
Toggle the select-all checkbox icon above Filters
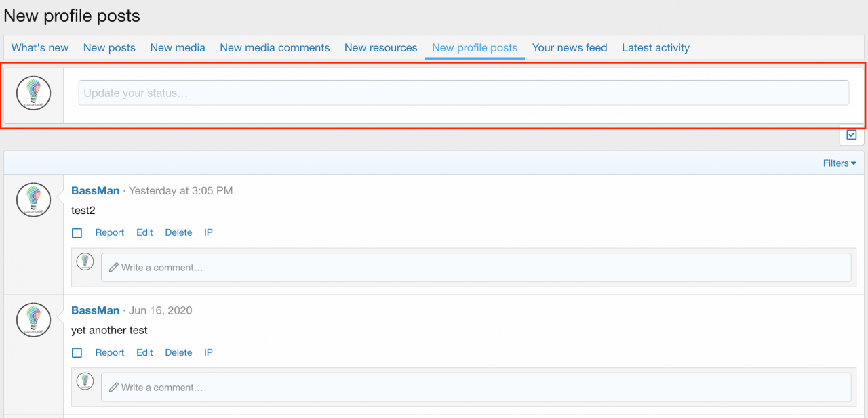click(852, 135)
